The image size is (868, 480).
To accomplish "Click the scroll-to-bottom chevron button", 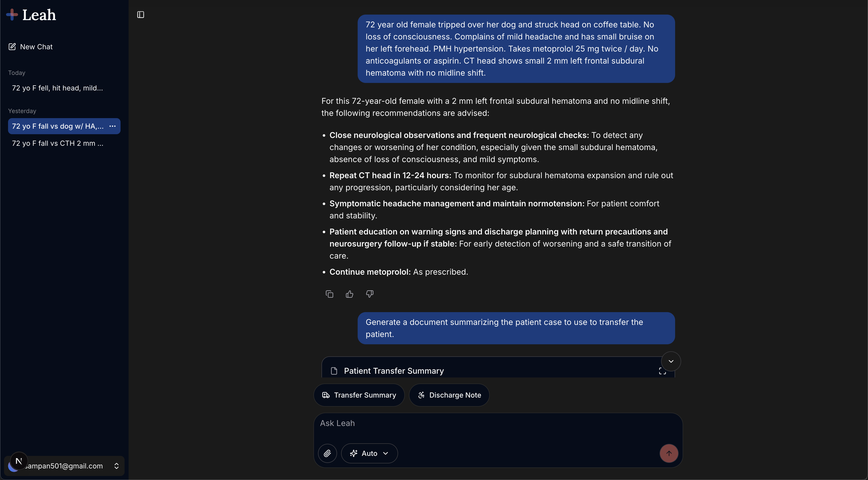I will tap(671, 361).
